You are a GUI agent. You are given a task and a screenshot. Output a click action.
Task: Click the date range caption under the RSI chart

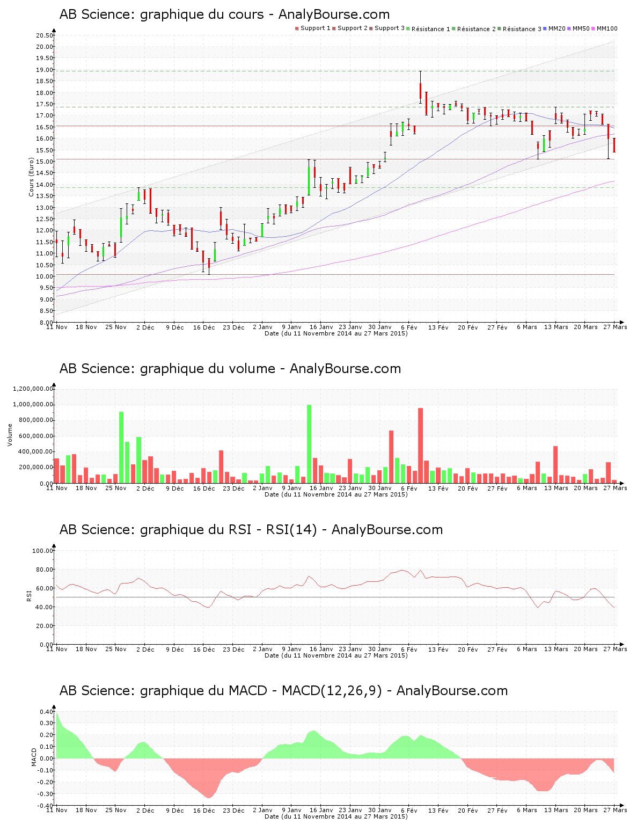tap(336, 655)
